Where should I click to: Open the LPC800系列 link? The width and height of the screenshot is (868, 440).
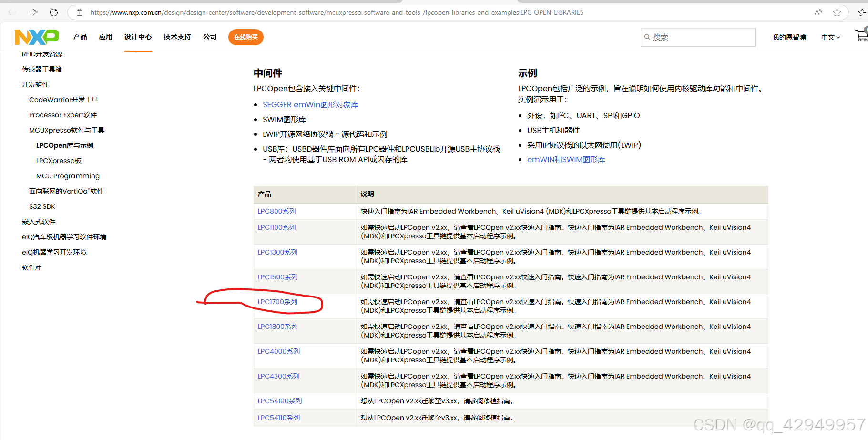coord(277,211)
